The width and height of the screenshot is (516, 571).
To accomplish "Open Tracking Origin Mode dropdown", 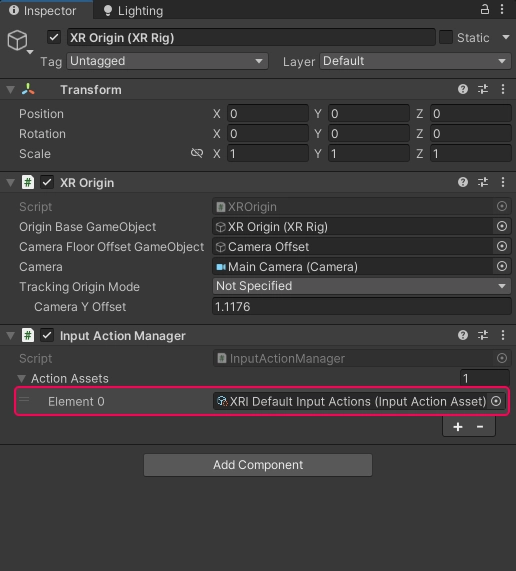I will click(362, 286).
